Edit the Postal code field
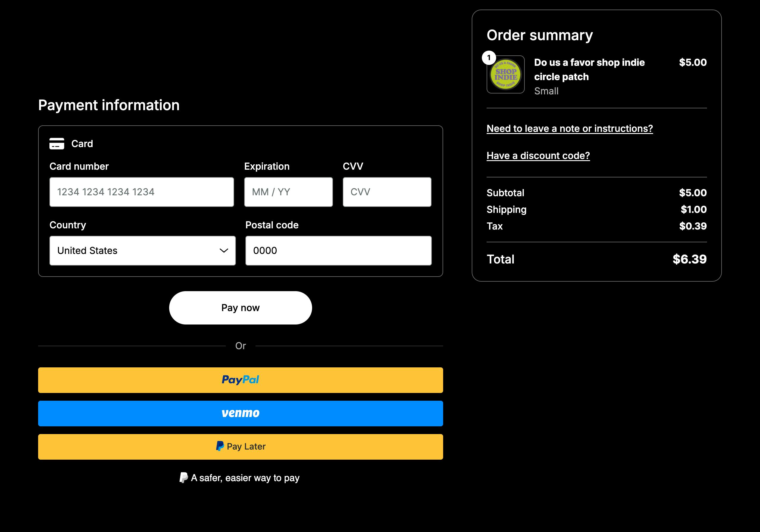Viewport: 760px width, 532px height. 338,251
